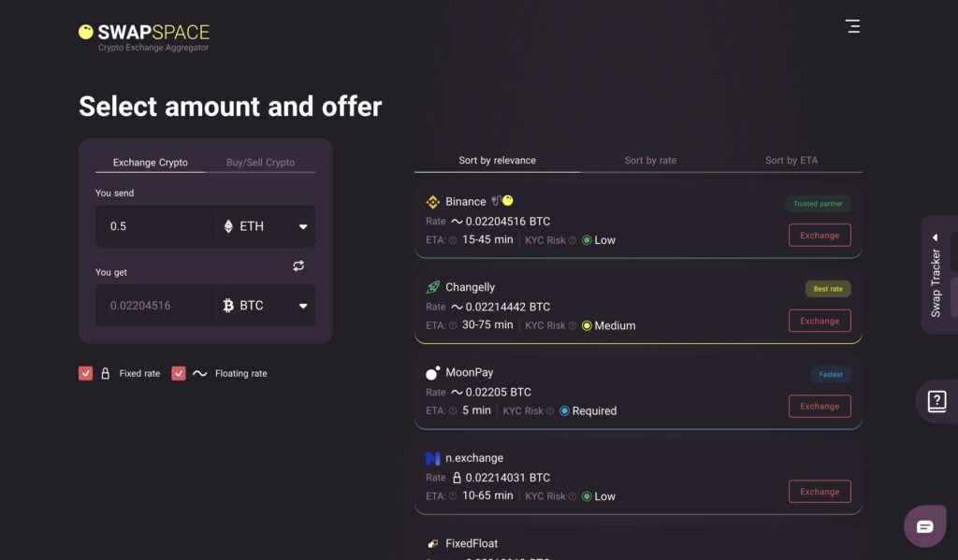Uncheck the Fixed rate checkbox
This screenshot has width=958, height=560.
86,373
